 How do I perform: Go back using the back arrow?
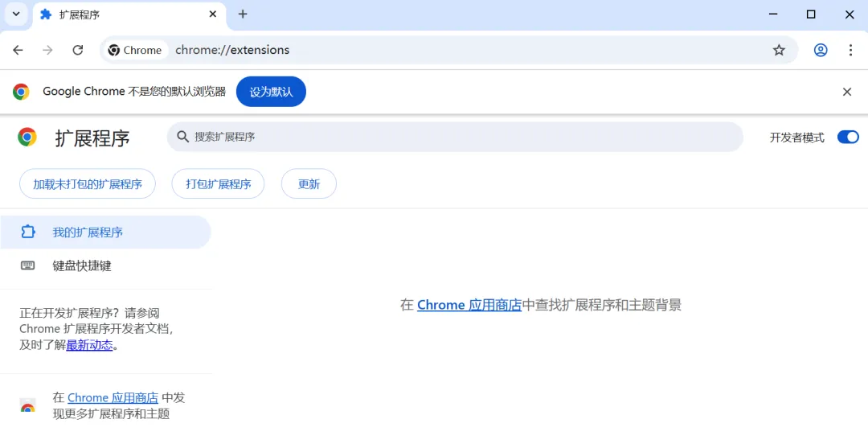[18, 51]
